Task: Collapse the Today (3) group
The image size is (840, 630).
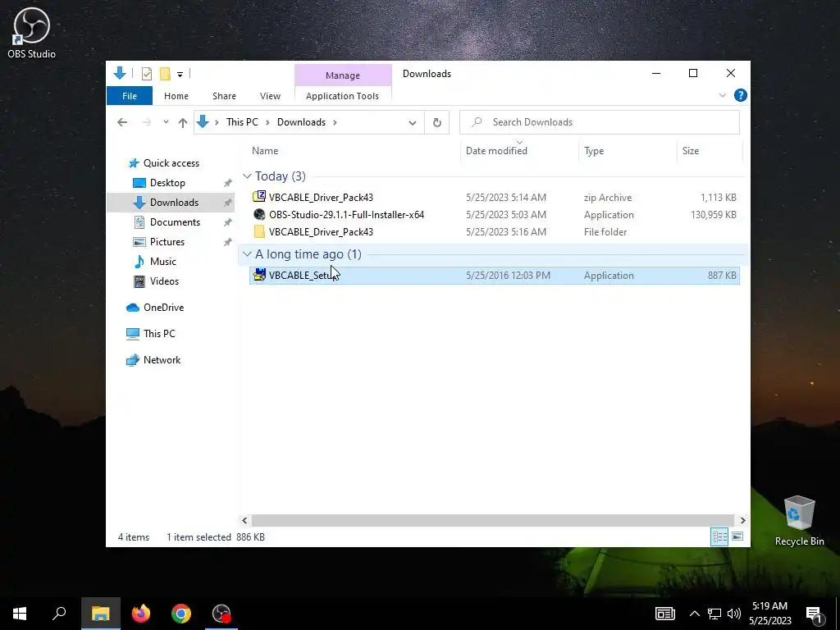Action: click(247, 176)
